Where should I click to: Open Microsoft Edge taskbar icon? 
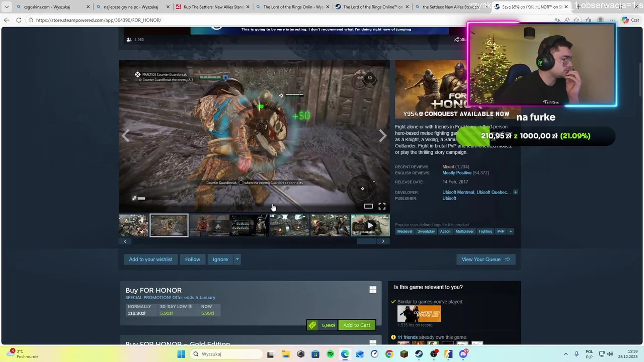(345, 354)
